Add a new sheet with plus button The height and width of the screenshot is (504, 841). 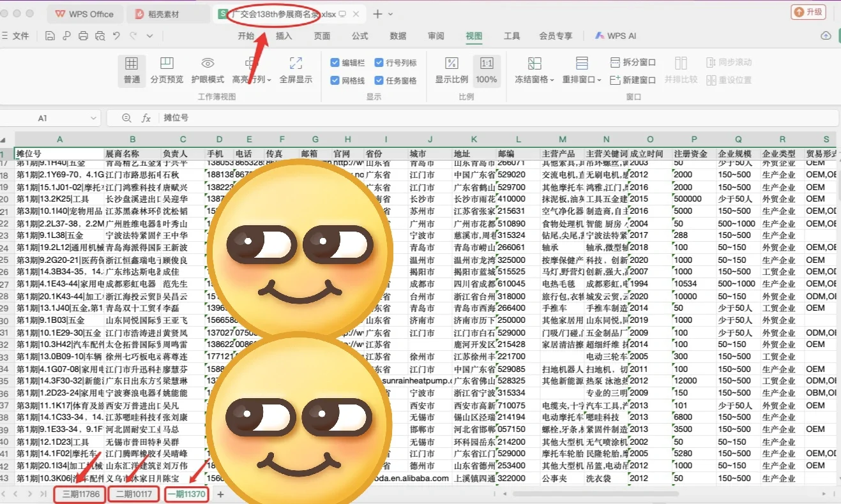tap(220, 494)
